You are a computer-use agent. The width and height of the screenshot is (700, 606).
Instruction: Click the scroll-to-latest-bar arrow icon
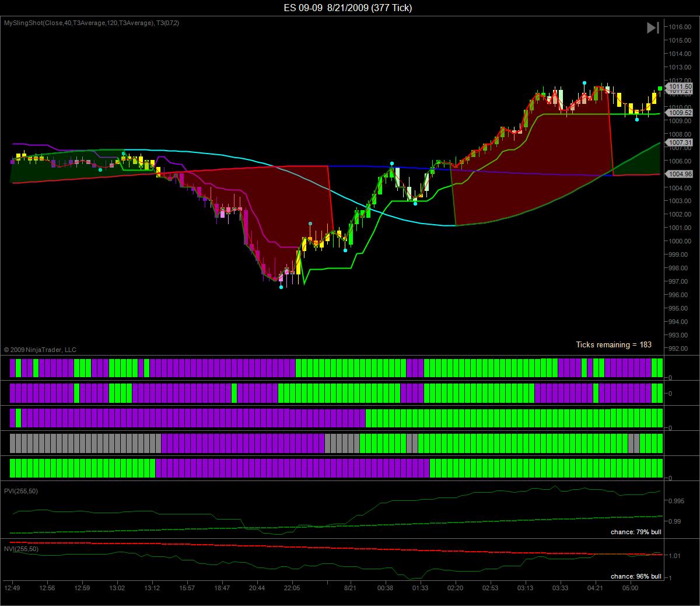(653, 27)
